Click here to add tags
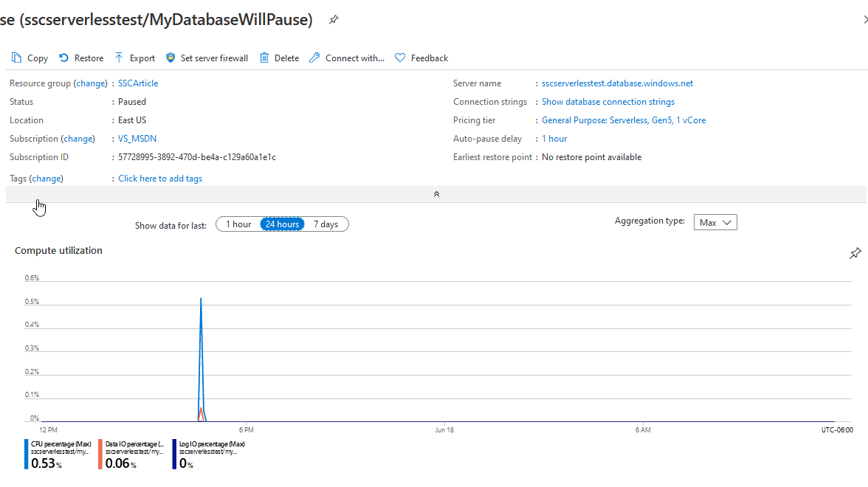Screen dimensions: 868x487 click(x=160, y=179)
